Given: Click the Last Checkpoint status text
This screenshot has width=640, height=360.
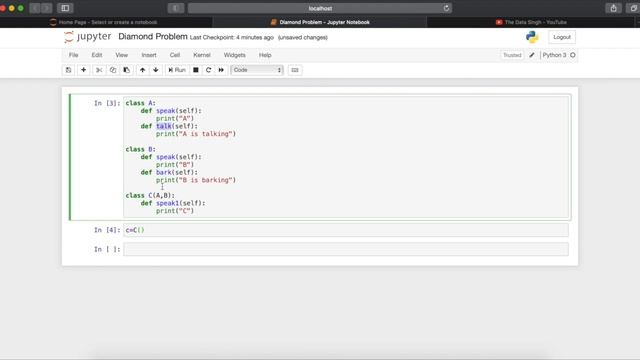Looking at the screenshot, I should [231, 38].
